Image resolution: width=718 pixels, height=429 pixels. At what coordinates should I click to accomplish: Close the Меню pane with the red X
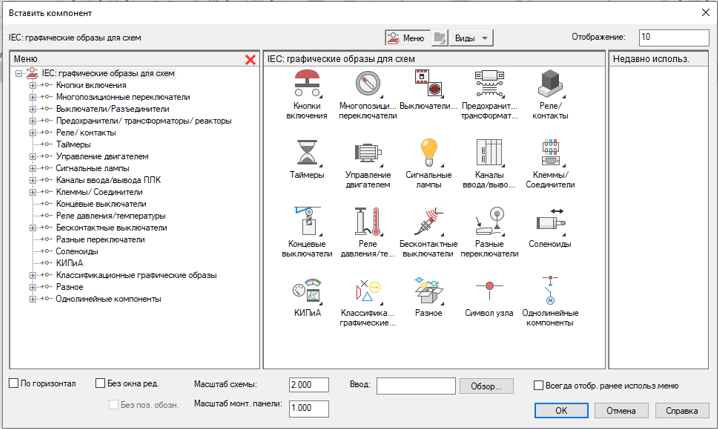click(x=250, y=60)
